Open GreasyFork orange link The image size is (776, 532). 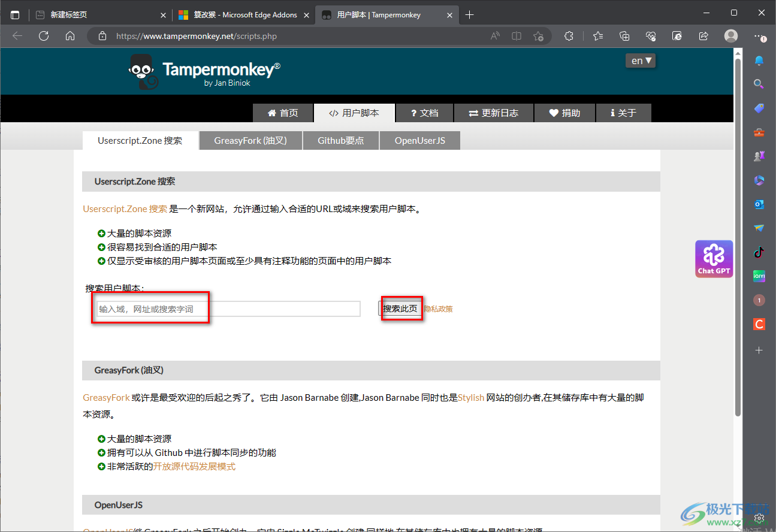[106, 397]
